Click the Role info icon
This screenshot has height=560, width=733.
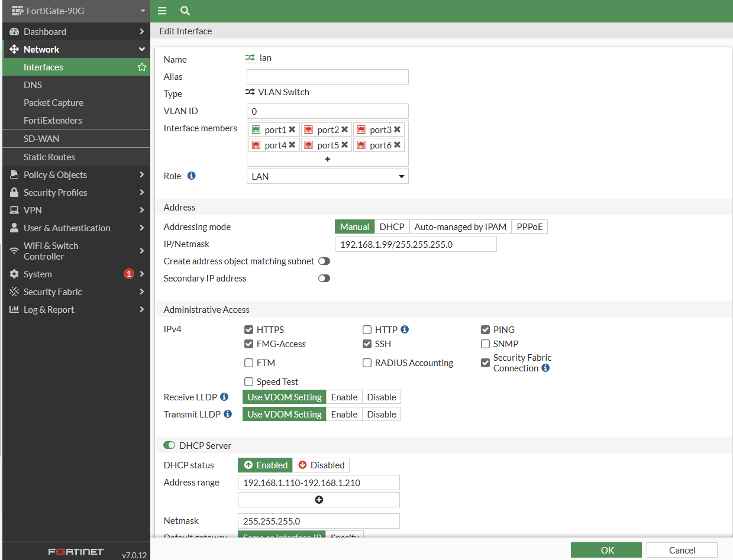point(191,176)
